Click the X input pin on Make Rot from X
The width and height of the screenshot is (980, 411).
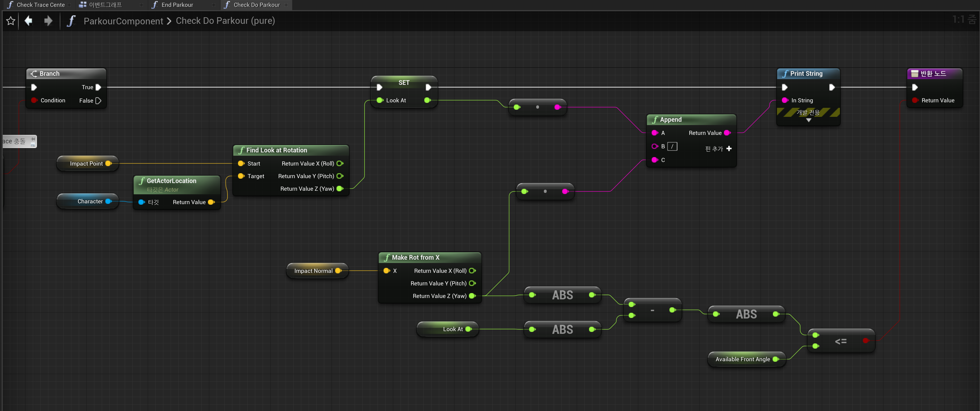[x=387, y=271]
